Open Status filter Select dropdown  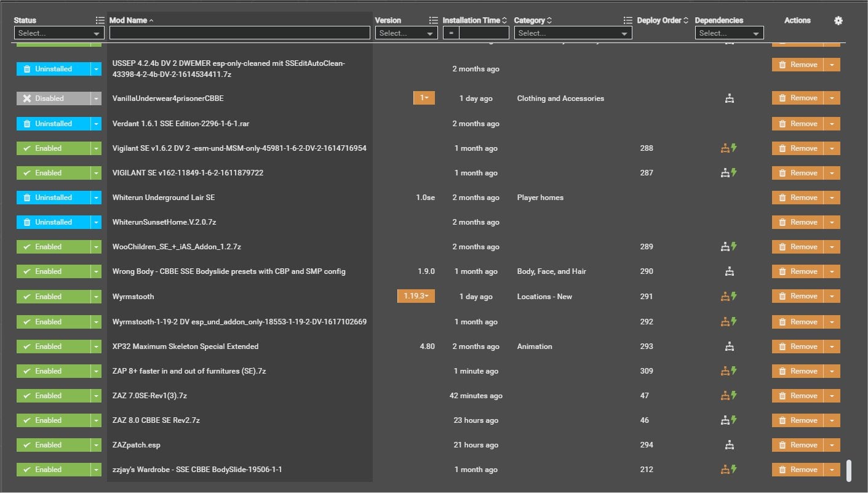59,33
